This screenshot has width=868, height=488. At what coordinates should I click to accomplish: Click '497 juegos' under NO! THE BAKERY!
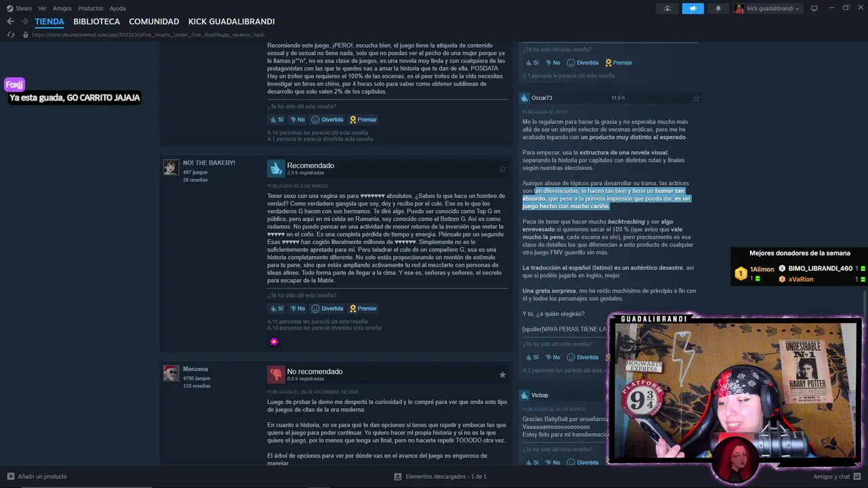[195, 172]
